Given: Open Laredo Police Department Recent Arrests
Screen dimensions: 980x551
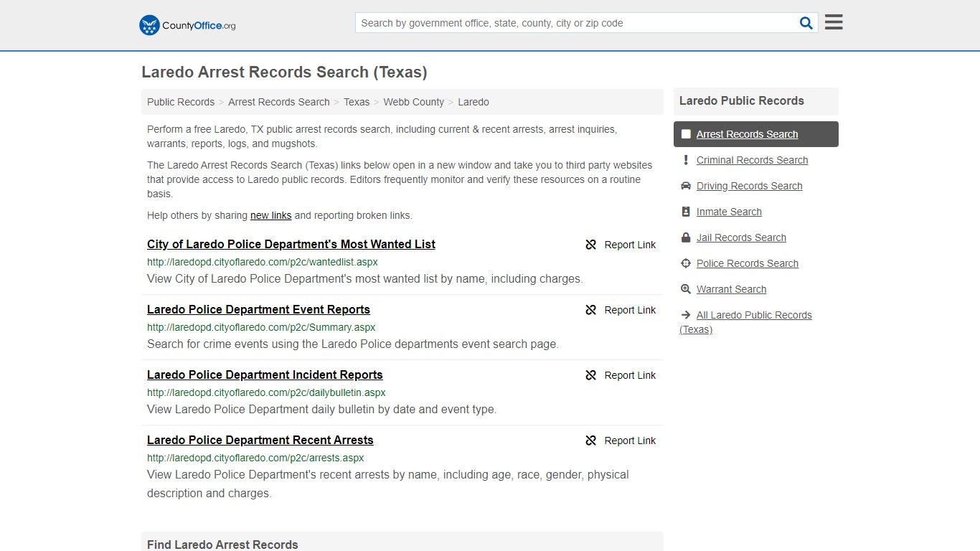Looking at the screenshot, I should (x=260, y=440).
